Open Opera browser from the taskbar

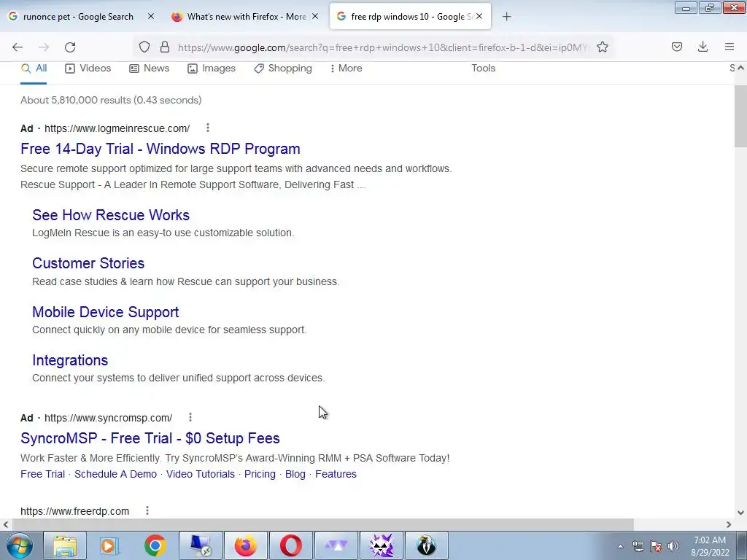click(291, 545)
